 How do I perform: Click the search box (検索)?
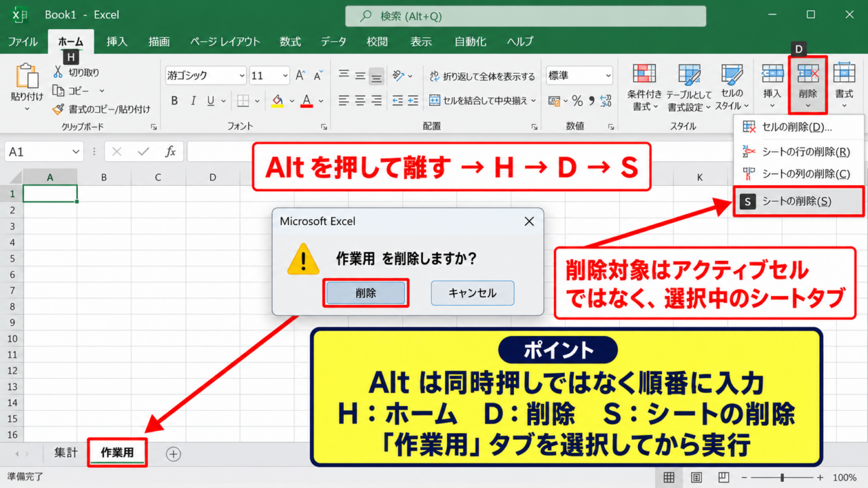click(x=526, y=16)
